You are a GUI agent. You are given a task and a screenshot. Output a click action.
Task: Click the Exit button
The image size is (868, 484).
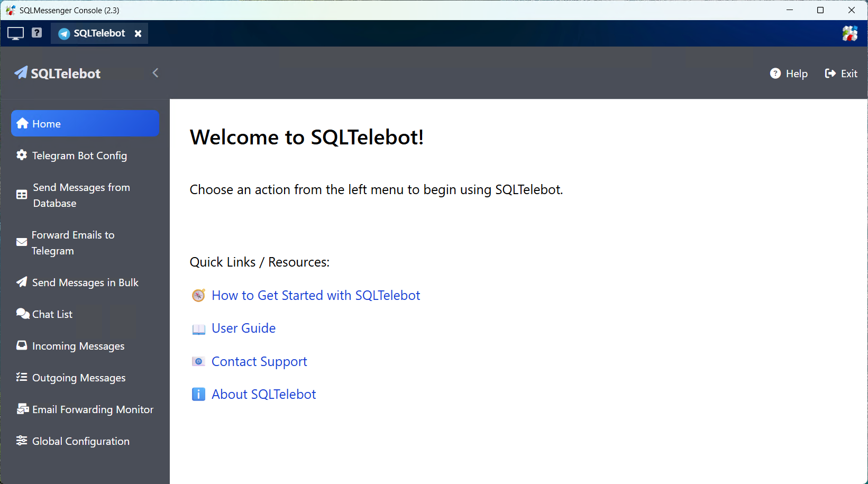point(841,73)
